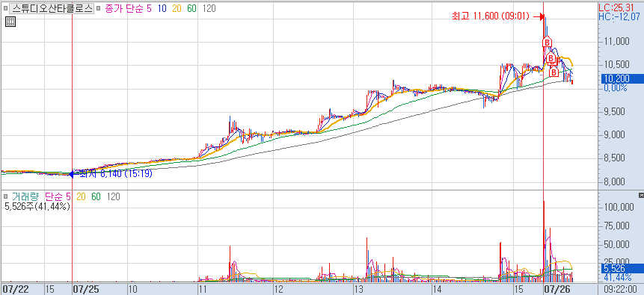Select the gray 120 volume average label
The width and height of the screenshot is (644, 295).
tap(114, 197)
